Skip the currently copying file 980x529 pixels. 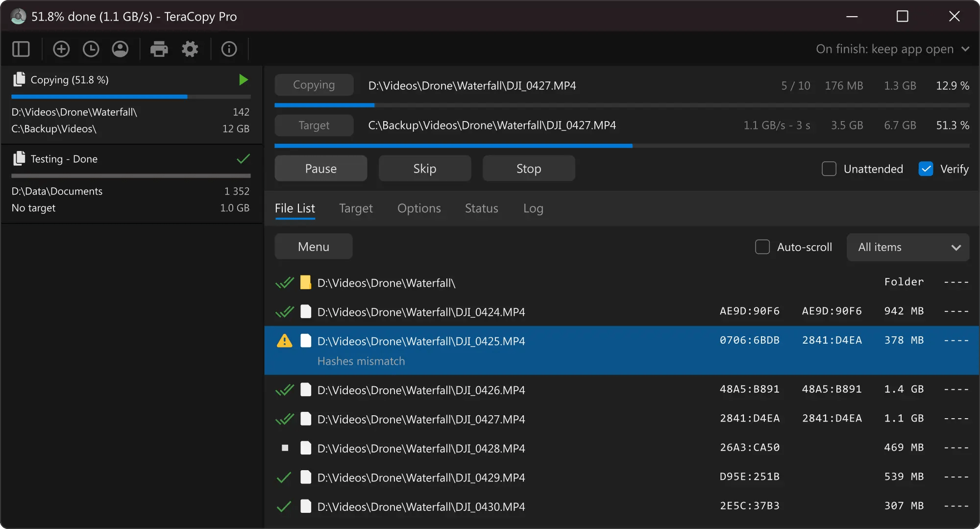click(424, 168)
